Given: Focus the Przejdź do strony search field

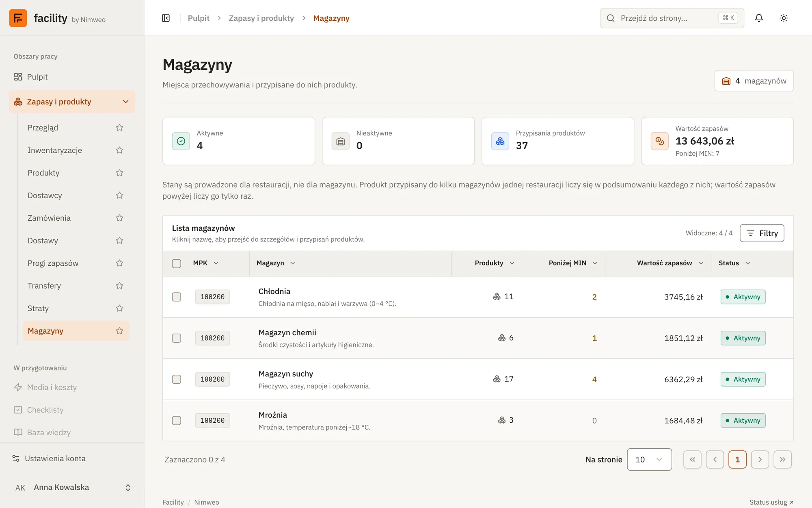Looking at the screenshot, I should [672, 18].
